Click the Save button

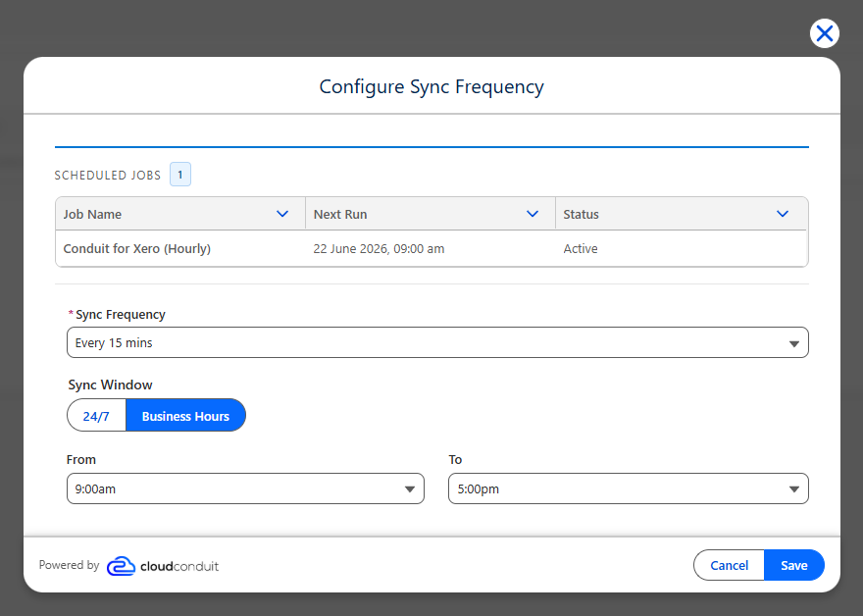793,565
